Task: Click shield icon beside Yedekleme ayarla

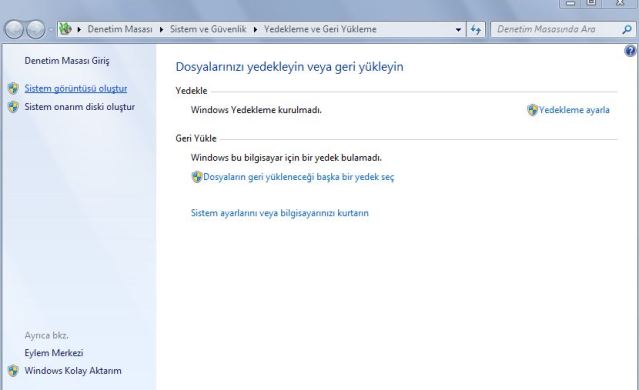Action: click(532, 110)
